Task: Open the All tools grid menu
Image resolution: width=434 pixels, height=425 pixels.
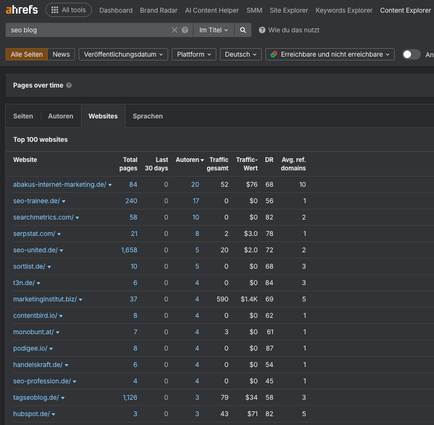Action: pos(68,10)
